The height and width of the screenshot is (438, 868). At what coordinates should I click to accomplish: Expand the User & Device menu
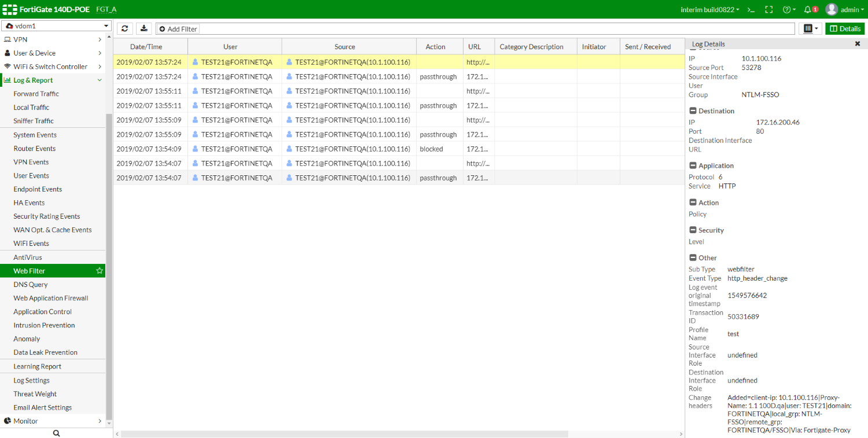53,53
